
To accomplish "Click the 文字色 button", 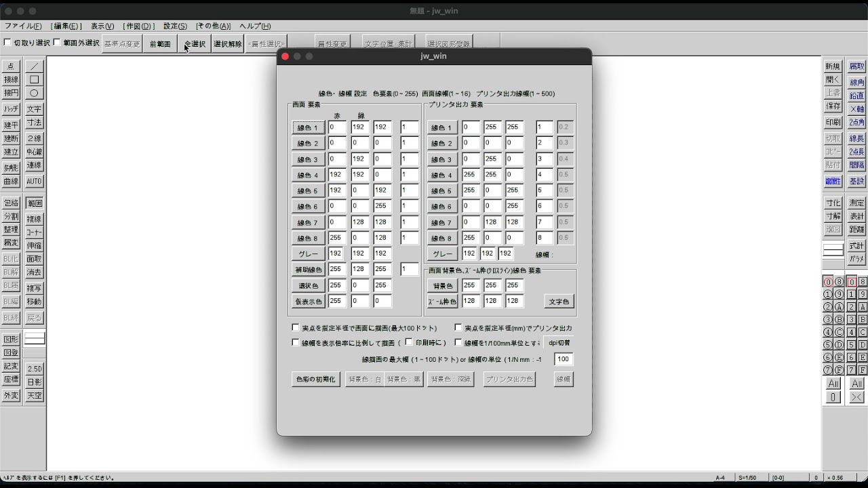I will [x=559, y=302].
